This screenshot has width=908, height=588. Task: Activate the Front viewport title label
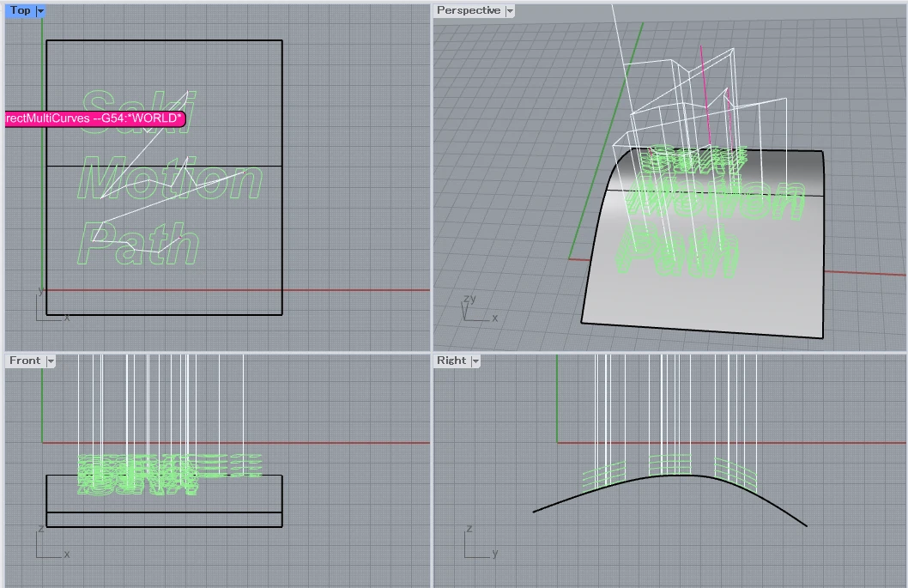25,361
